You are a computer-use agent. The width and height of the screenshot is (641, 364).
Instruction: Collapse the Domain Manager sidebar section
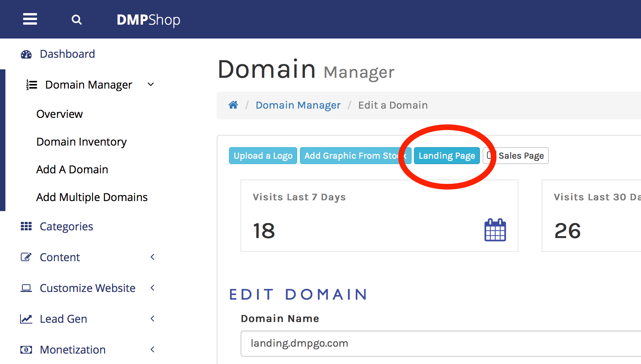[x=151, y=84]
